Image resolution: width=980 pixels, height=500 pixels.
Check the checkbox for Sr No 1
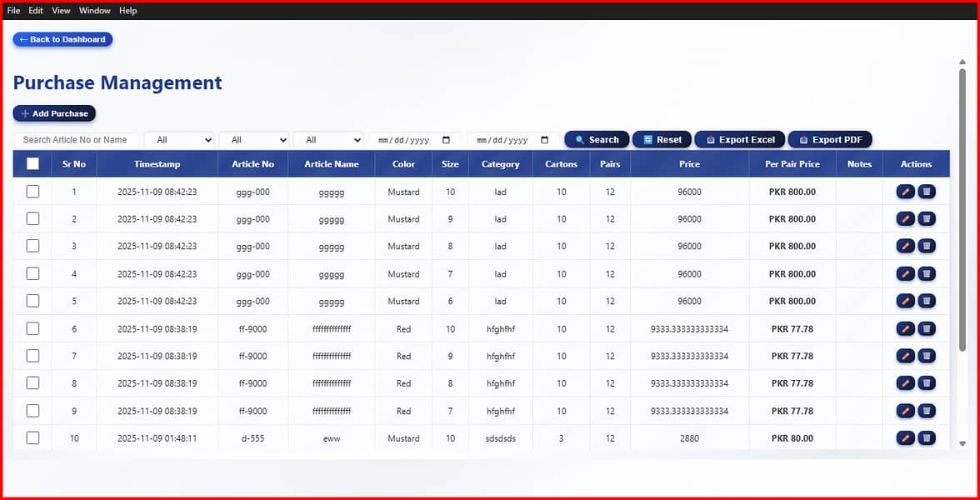pos(32,191)
